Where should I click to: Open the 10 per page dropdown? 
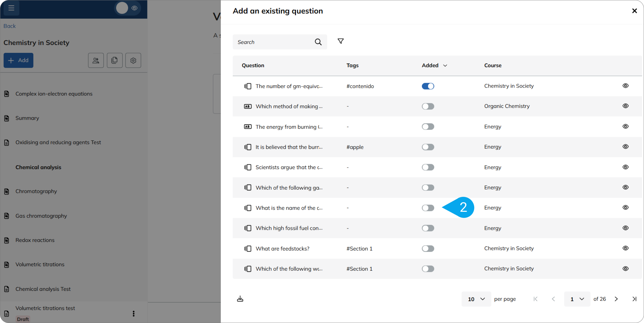(x=476, y=299)
